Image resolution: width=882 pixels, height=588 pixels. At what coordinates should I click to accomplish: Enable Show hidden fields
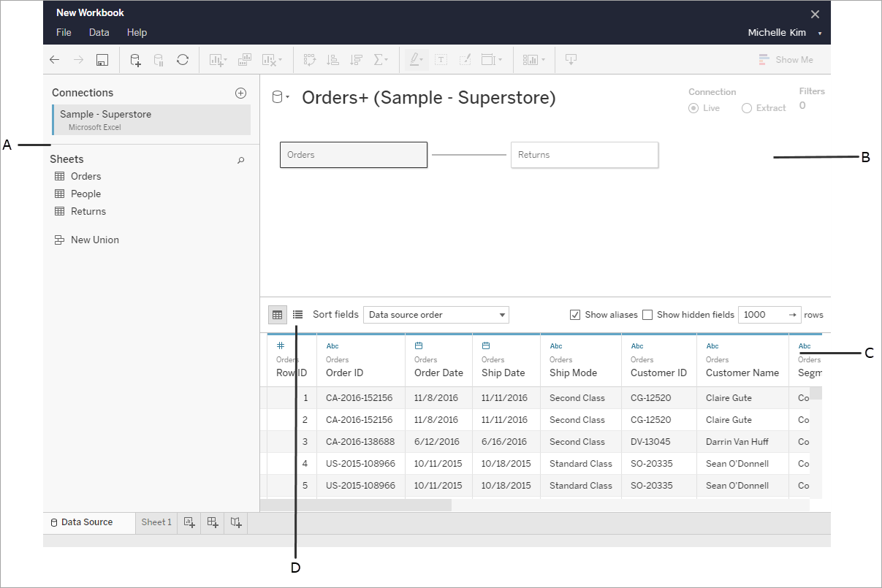tap(647, 314)
